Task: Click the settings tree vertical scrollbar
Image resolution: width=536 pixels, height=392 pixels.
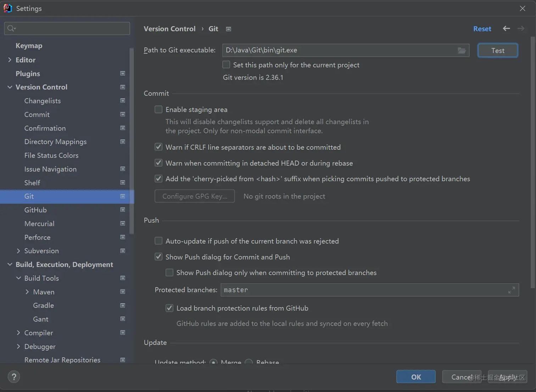Action: (132, 142)
